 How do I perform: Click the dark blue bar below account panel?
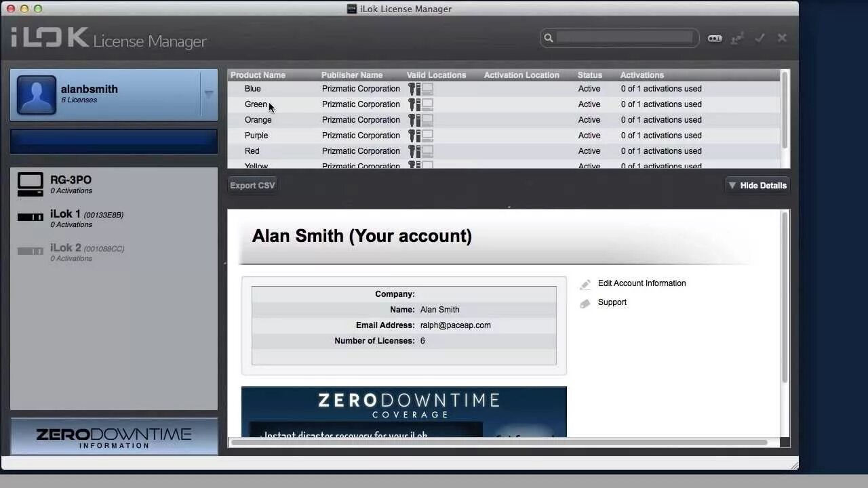tap(114, 142)
